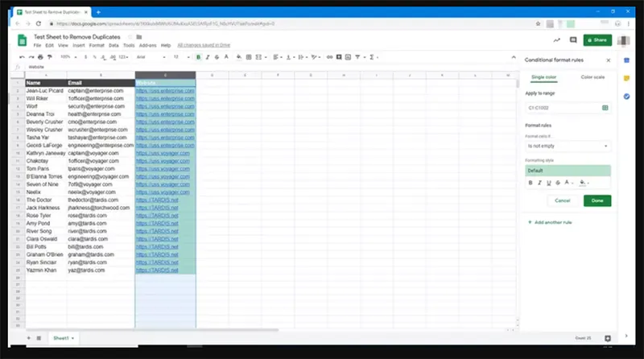Image resolution: width=644 pixels, height=359 pixels.
Task: Collapse the toolbar with the up chevron
Action: click(514, 57)
